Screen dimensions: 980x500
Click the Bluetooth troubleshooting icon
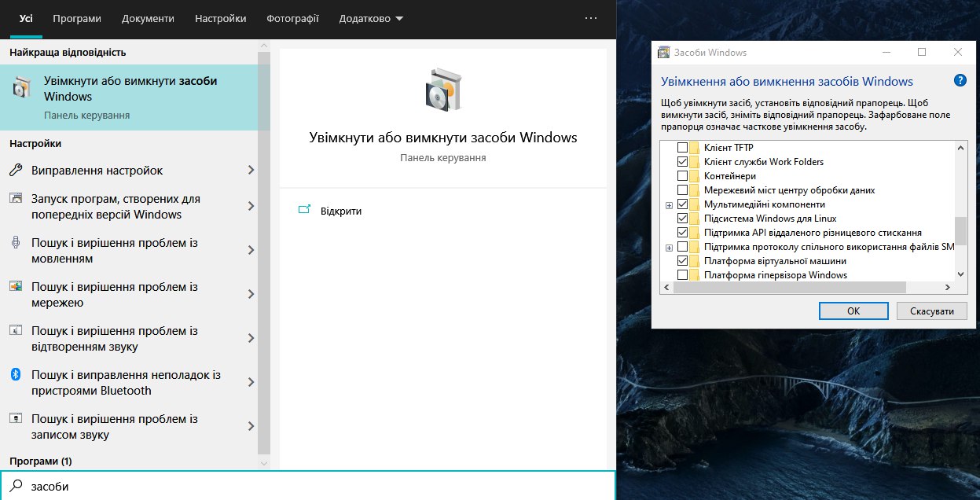(x=15, y=375)
